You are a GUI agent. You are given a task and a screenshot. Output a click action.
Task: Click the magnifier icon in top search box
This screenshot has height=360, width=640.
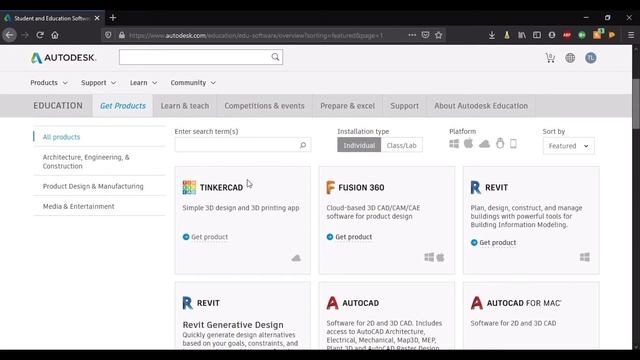(276, 57)
